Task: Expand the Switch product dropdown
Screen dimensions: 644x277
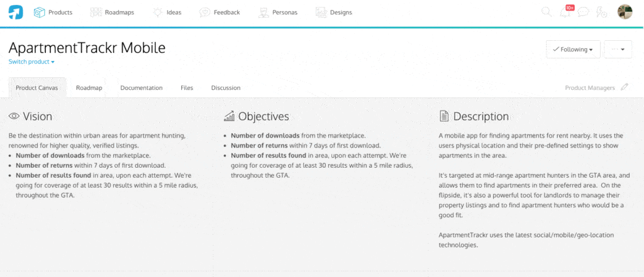Action: tap(31, 62)
